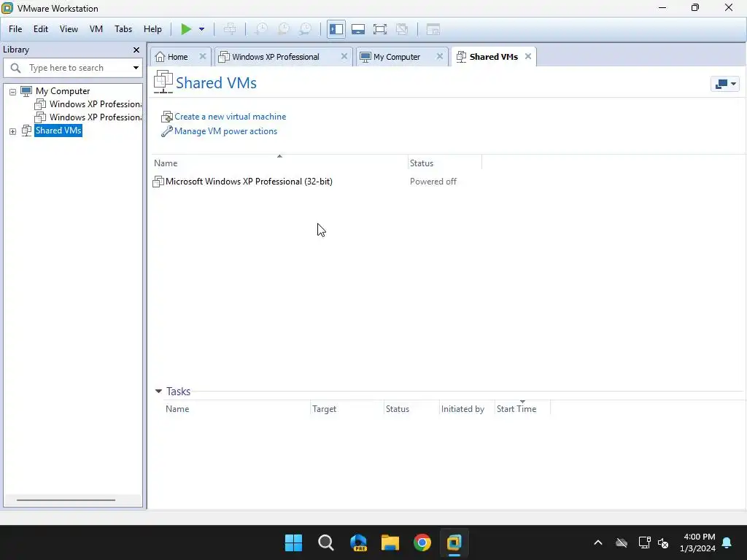Screen dimensions: 747x560
Task: Open the notifications bell icon
Action: [x=727, y=542]
